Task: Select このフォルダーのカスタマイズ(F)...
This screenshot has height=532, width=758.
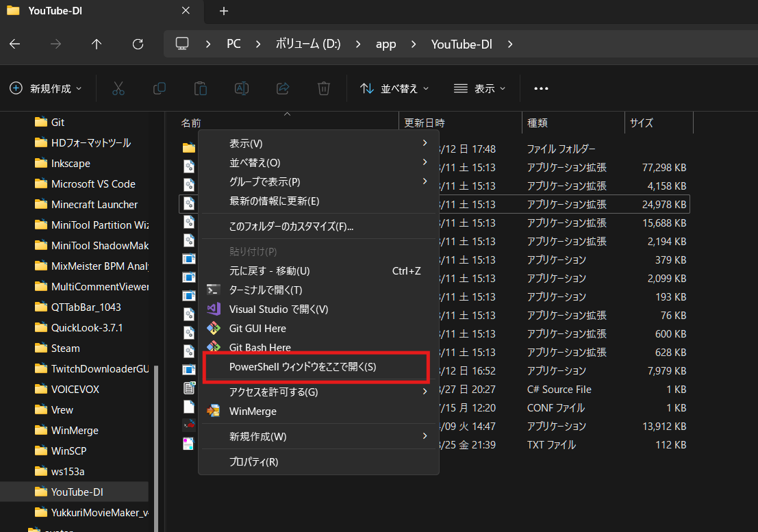Action: tap(318, 226)
